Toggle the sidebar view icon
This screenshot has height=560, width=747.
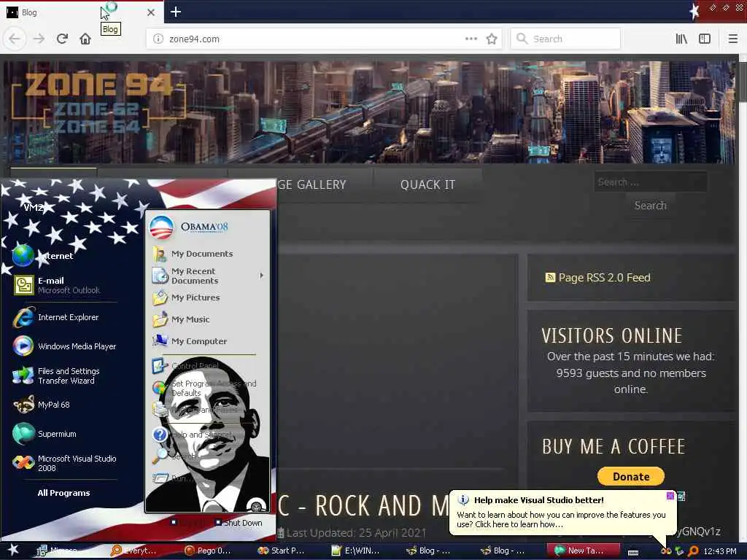705,39
